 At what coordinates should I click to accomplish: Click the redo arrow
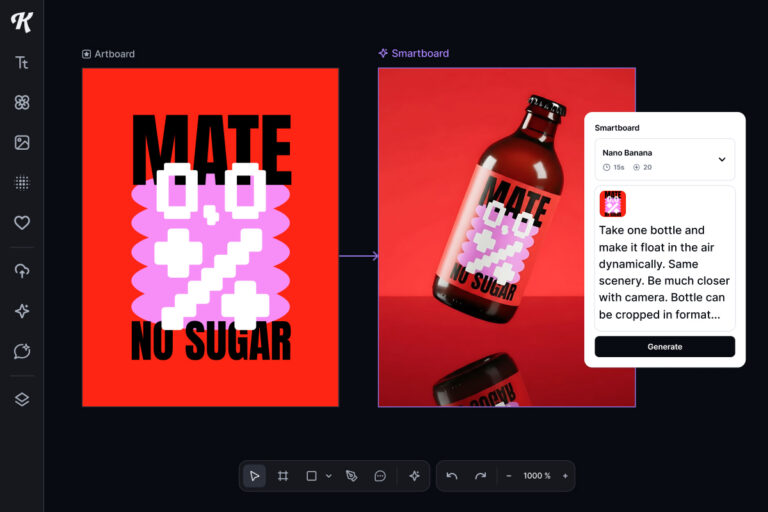point(480,476)
